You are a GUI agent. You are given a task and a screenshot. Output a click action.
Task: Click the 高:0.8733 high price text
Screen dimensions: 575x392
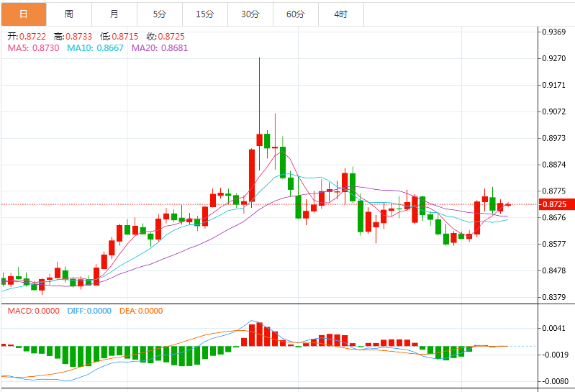tap(73, 36)
